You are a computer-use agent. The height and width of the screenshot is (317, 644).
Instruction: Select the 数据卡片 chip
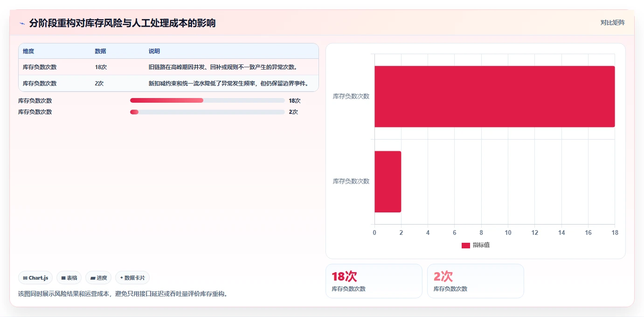click(132, 278)
